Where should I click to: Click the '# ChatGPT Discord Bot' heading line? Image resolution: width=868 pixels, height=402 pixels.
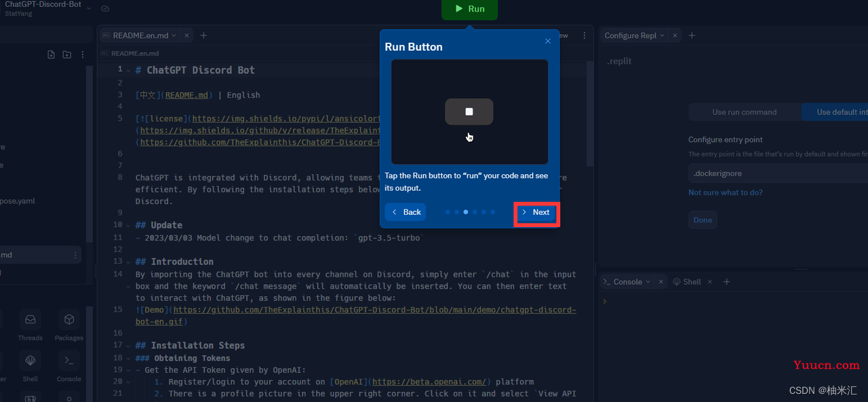[195, 70]
